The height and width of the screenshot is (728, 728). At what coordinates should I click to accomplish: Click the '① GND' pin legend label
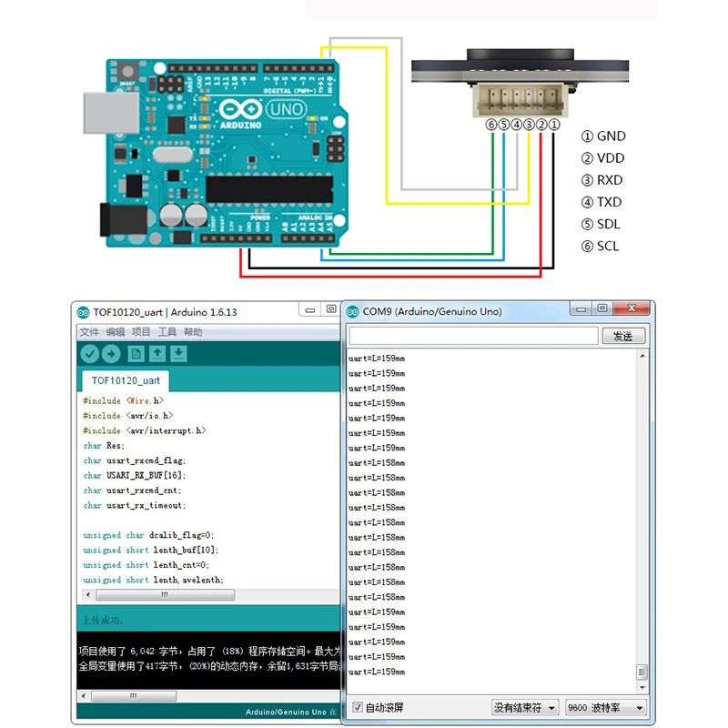(x=603, y=136)
